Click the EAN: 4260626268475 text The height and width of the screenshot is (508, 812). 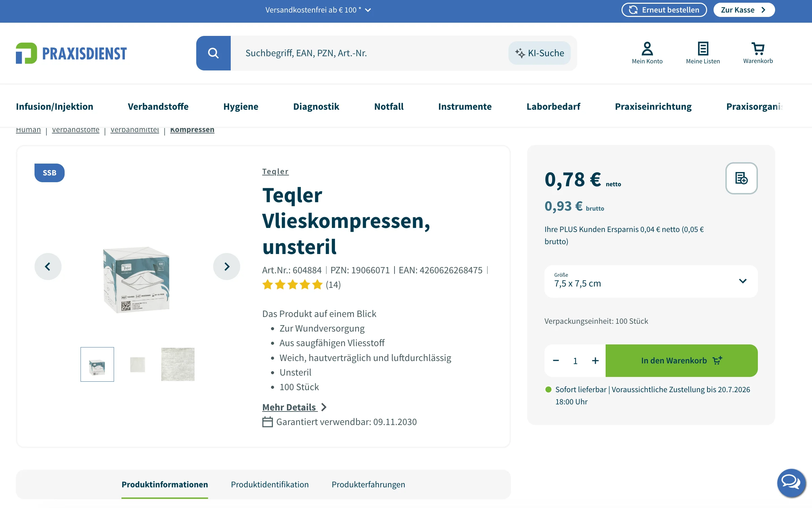pyautogui.click(x=441, y=270)
